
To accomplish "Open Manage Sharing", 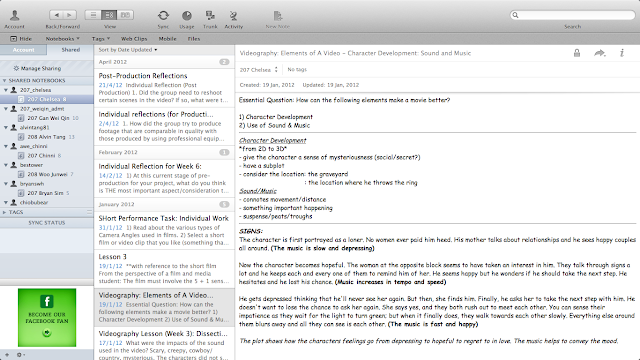I will pyautogui.click(x=37, y=68).
